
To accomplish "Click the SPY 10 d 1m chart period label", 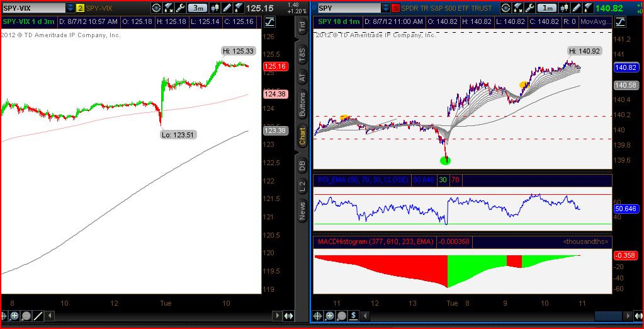I will coord(337,22).
